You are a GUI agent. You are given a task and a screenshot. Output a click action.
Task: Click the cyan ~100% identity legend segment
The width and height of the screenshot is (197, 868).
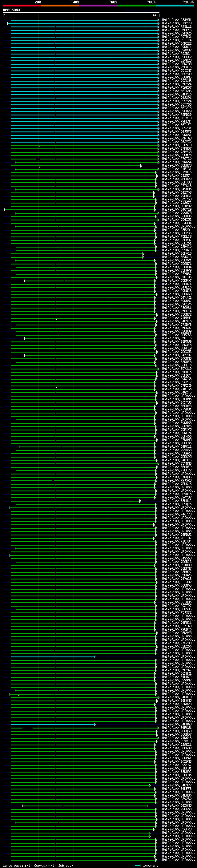click(x=175, y=6)
